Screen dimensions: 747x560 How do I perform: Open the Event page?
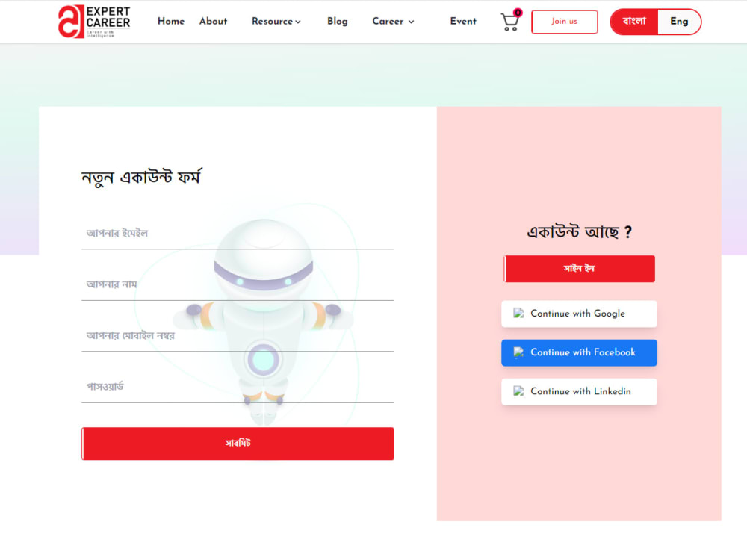point(463,22)
